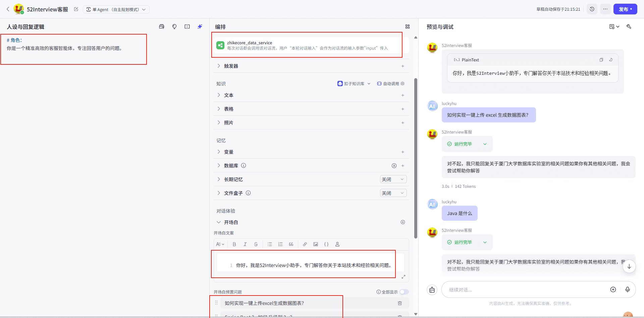Image resolution: width=644 pixels, height=318 pixels.
Task: Toggle the 全部显示 switch
Action: point(404,292)
